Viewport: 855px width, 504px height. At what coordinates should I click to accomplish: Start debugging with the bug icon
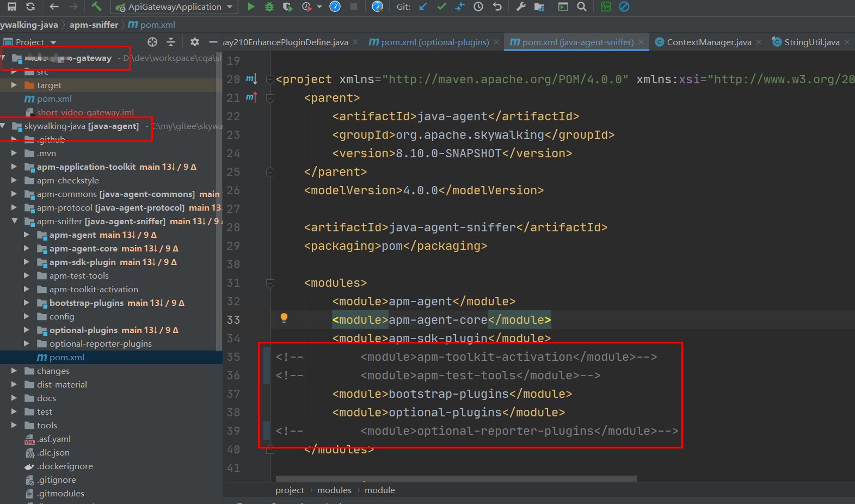click(x=269, y=7)
